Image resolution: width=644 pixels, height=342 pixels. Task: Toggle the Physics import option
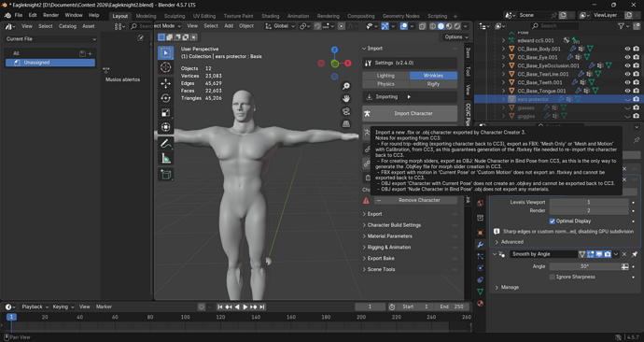(385, 84)
